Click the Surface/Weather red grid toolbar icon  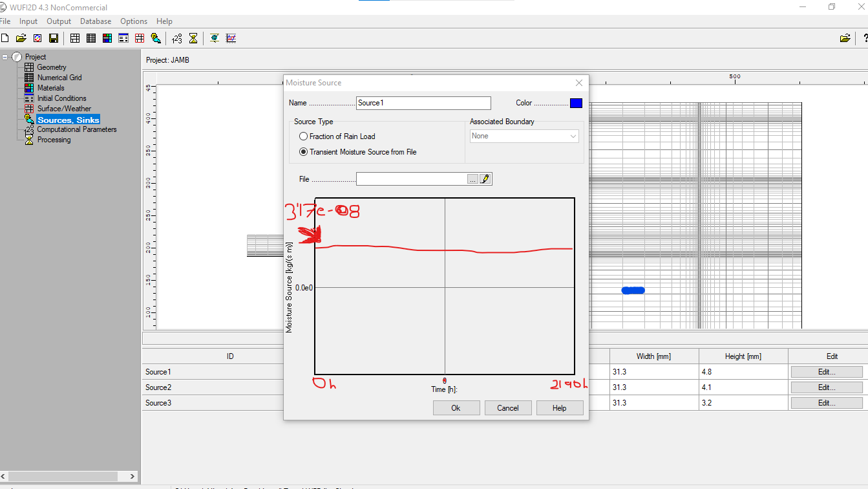140,38
